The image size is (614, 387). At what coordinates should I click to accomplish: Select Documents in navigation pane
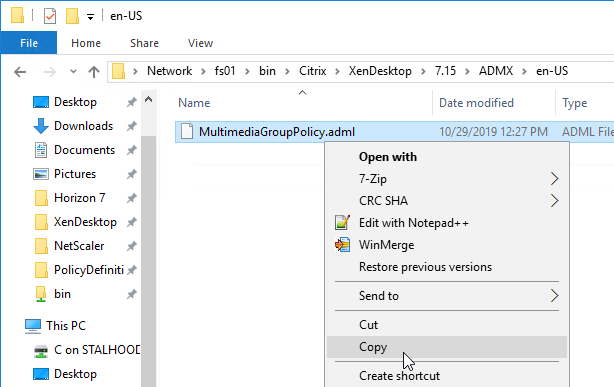(x=84, y=150)
